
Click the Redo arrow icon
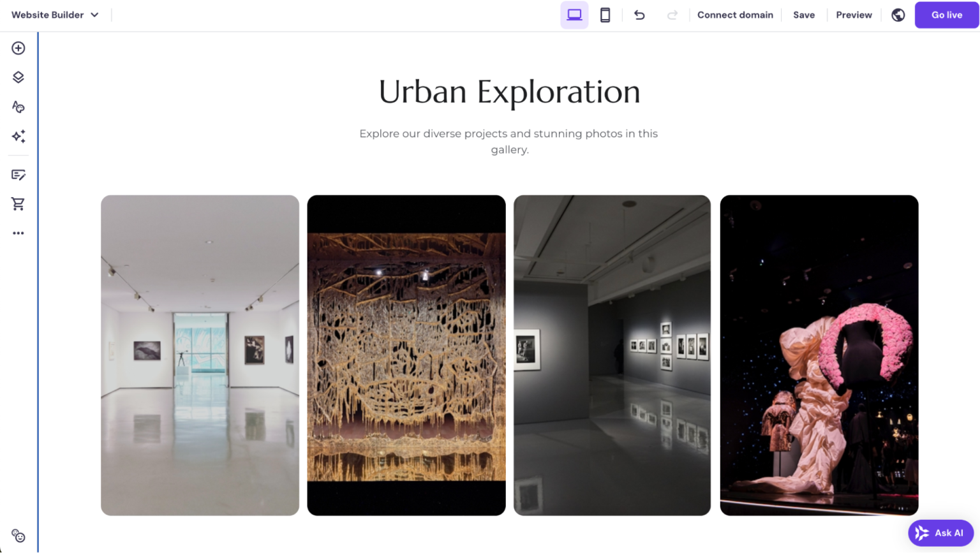[672, 15]
